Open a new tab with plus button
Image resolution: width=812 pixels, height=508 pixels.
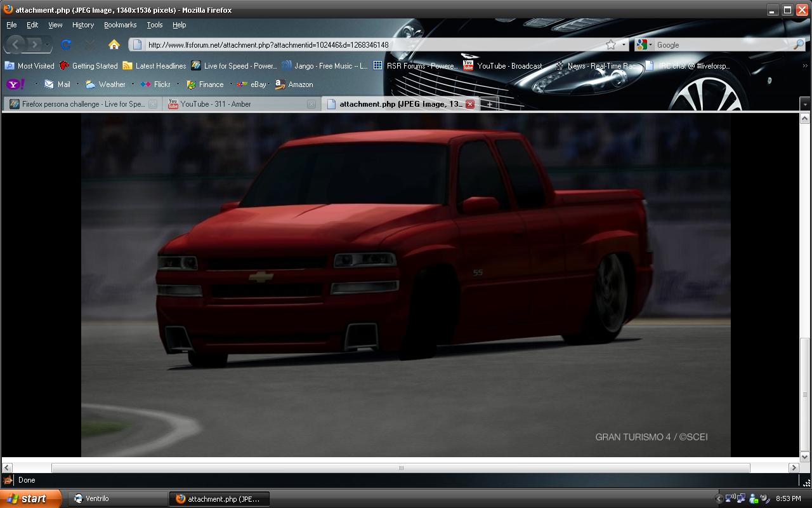(x=489, y=104)
